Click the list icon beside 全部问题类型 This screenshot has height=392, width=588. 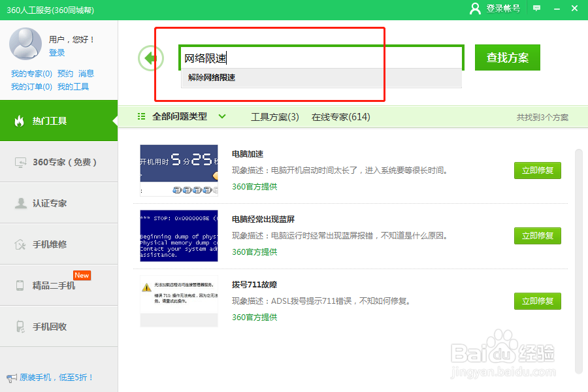tap(141, 116)
